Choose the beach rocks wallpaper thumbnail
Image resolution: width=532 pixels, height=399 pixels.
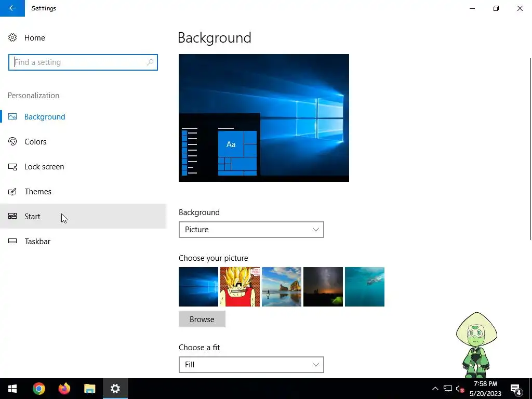(282, 287)
